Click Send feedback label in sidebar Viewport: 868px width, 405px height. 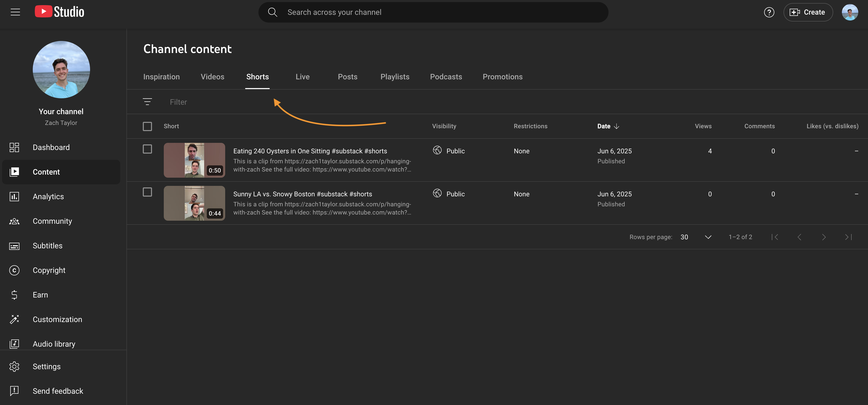pyautogui.click(x=58, y=391)
